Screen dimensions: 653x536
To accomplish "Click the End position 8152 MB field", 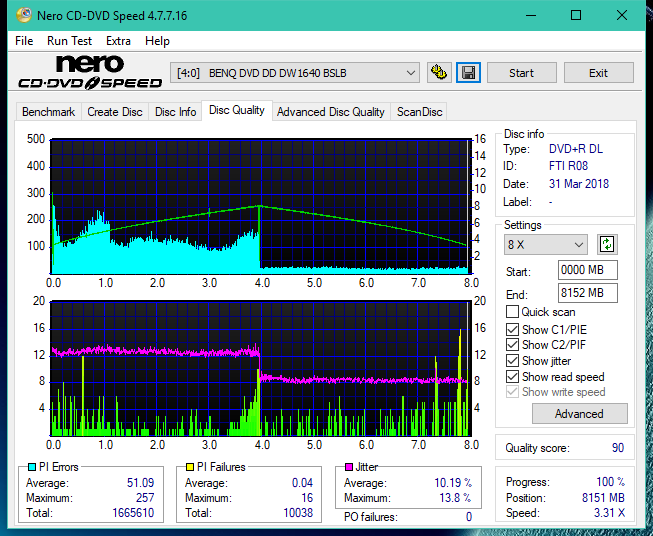I will [587, 293].
